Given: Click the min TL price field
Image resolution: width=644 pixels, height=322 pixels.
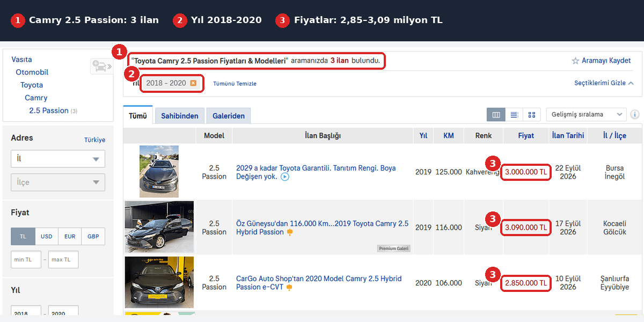Looking at the screenshot, I should pyautogui.click(x=26, y=260).
